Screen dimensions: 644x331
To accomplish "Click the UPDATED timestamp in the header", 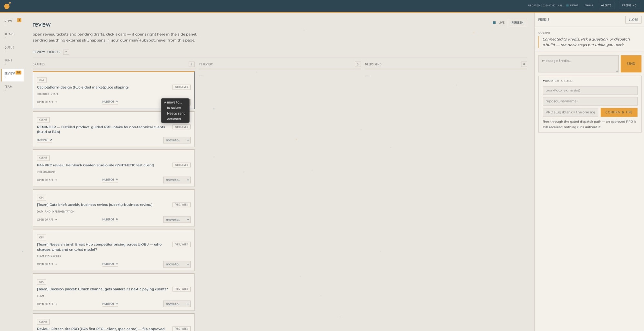I will click(545, 5).
